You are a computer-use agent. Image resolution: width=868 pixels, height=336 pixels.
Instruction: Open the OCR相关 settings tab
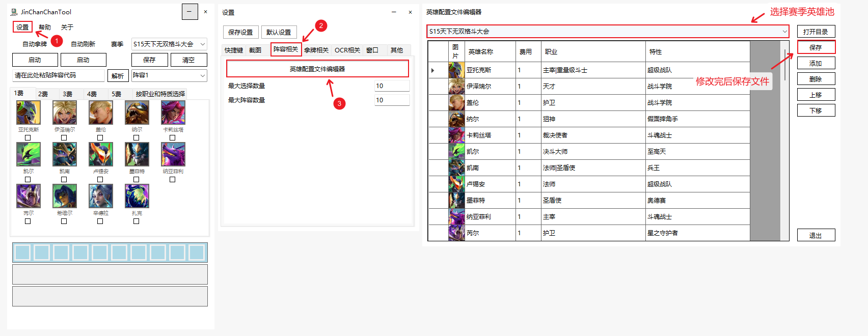[347, 50]
